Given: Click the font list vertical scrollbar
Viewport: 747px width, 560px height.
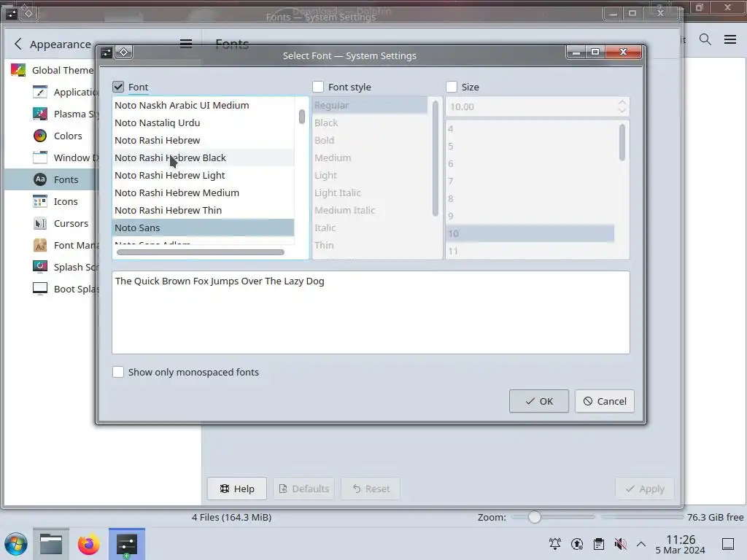Looking at the screenshot, I should click(x=301, y=117).
